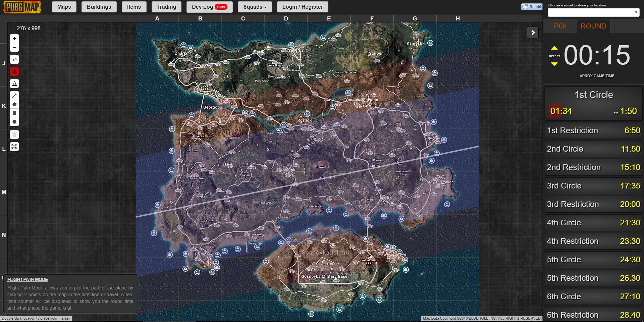Image resolution: width=644 pixels, height=322 pixels.
Task: Click the 6th Circle 27:10 row
Action: point(593,297)
